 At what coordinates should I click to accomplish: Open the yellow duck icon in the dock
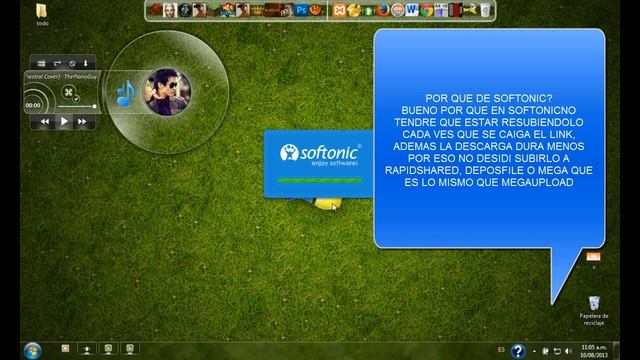tap(353, 10)
